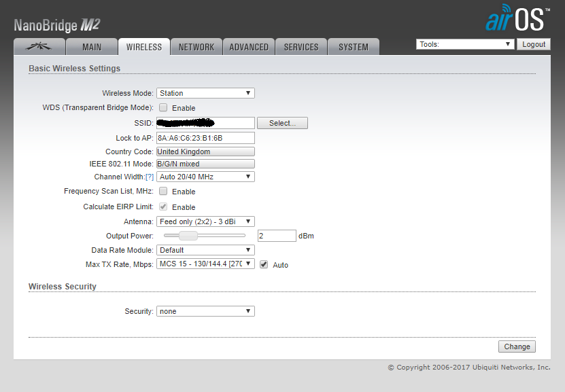This screenshot has width=565, height=392.
Task: Select the WIRELESS tab
Action: click(x=143, y=47)
